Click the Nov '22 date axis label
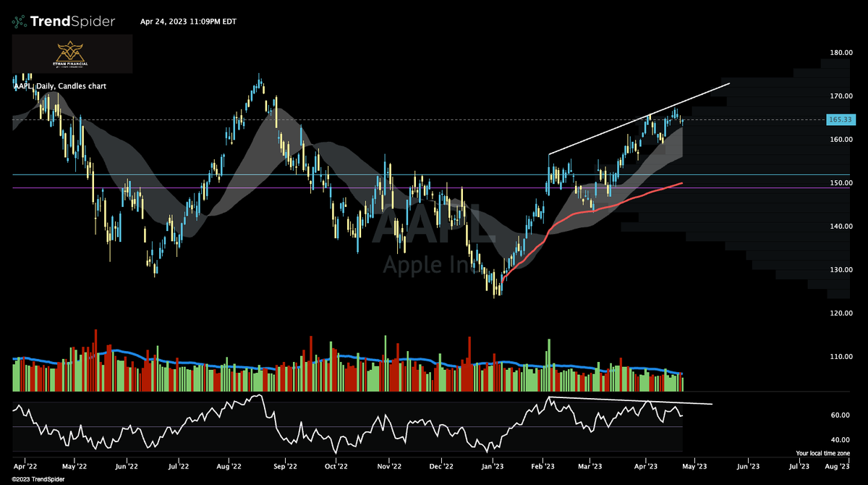The width and height of the screenshot is (868, 485). (389, 468)
